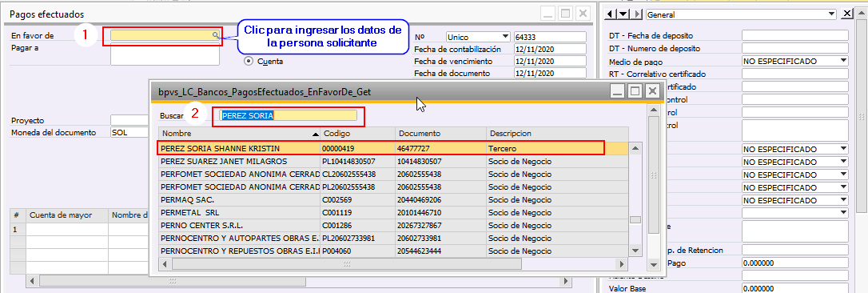Click the document number field 64333
This screenshot has height=293, width=868.
pyautogui.click(x=550, y=37)
